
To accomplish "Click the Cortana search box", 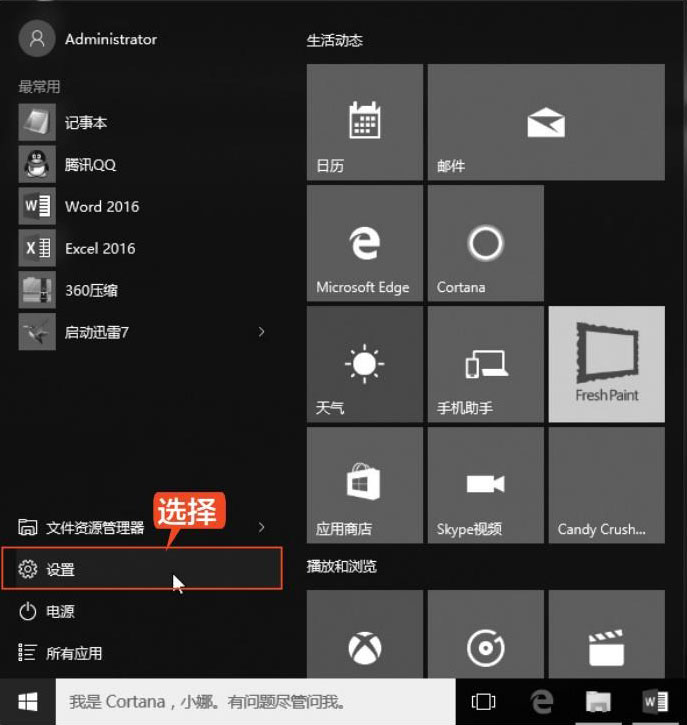I will [x=256, y=702].
